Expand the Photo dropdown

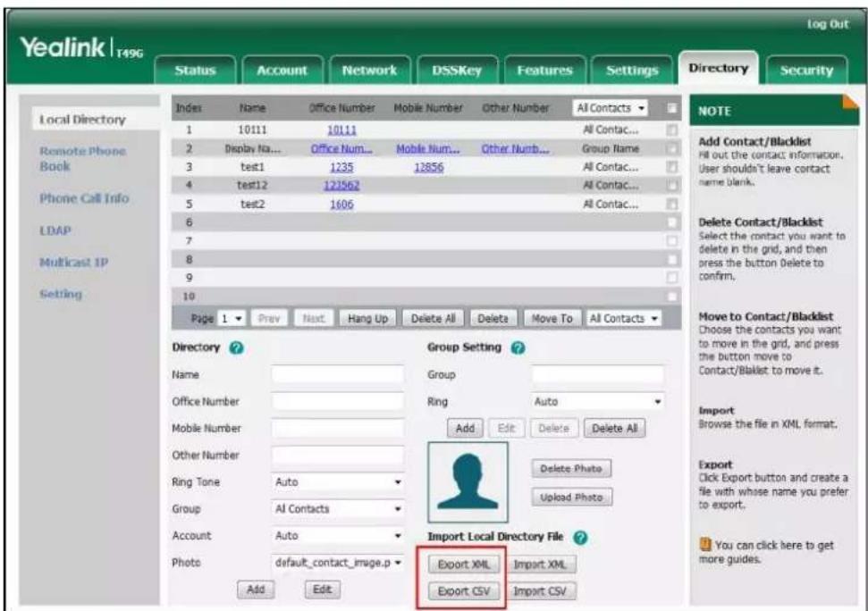[x=337, y=563]
